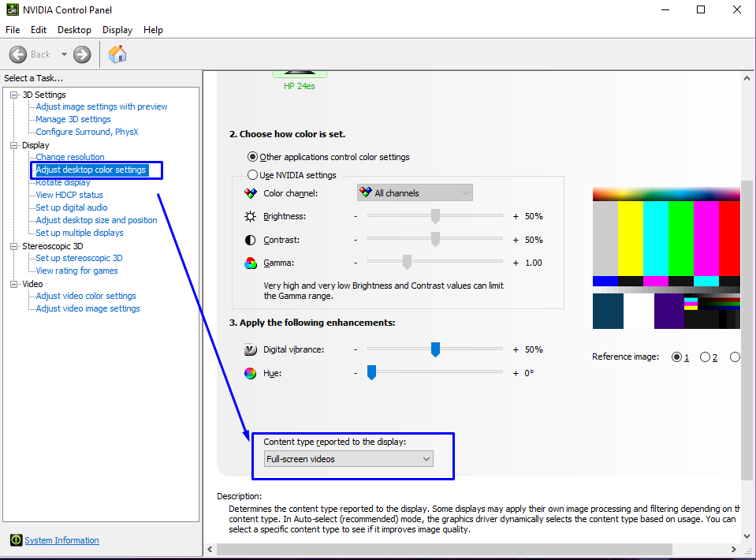The width and height of the screenshot is (756, 560).
Task: Open Set up multiple displays
Action: [80, 233]
